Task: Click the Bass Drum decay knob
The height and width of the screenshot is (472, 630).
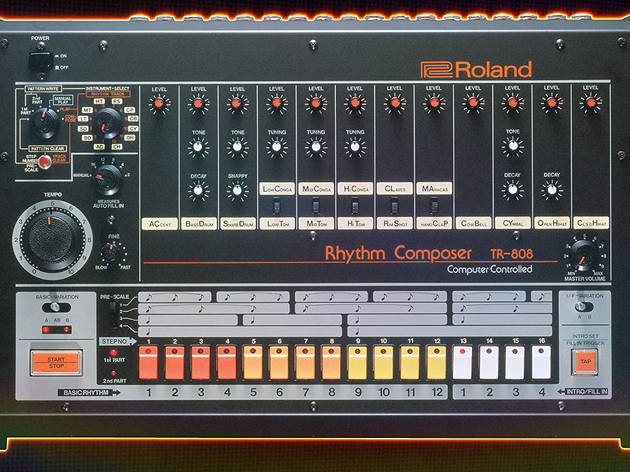Action: point(198,191)
